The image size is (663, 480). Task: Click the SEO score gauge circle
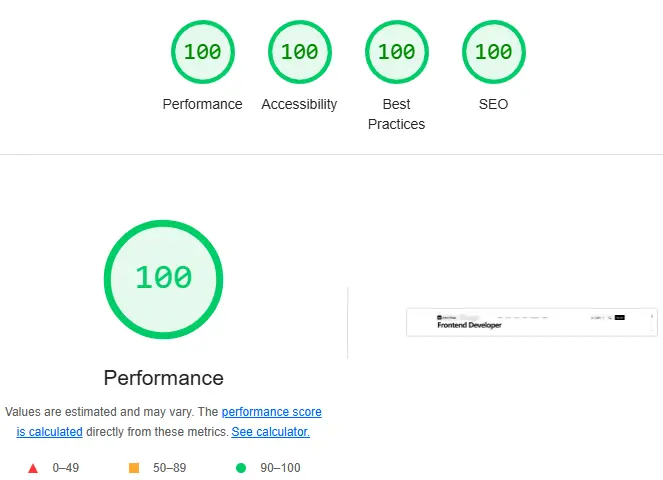pos(493,51)
